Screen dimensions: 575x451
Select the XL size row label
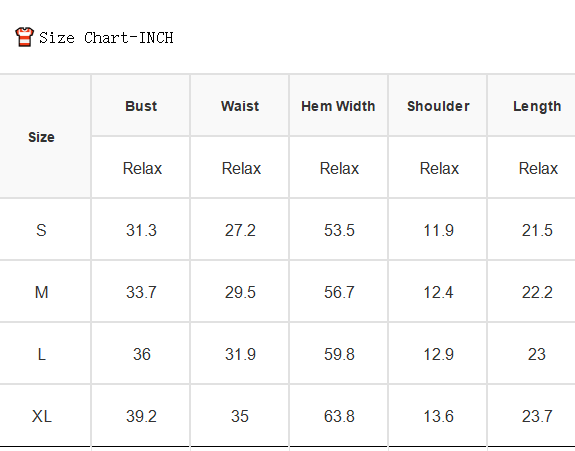(x=41, y=416)
